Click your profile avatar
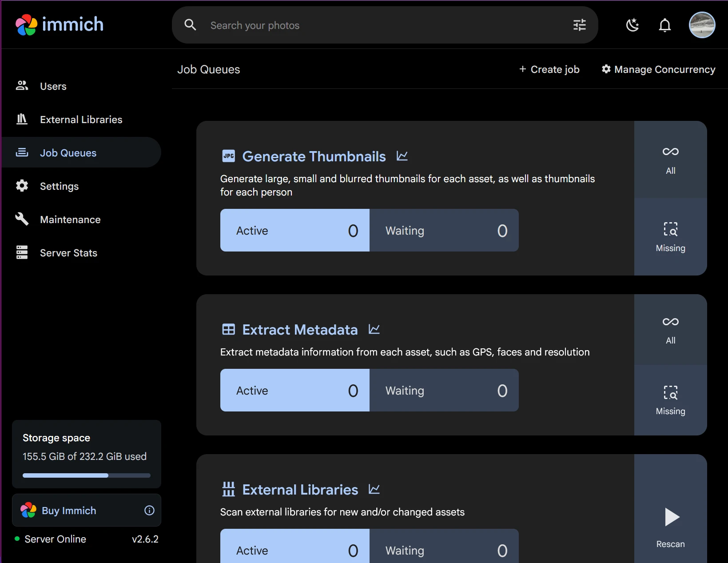Image resolution: width=728 pixels, height=563 pixels. pos(702,25)
